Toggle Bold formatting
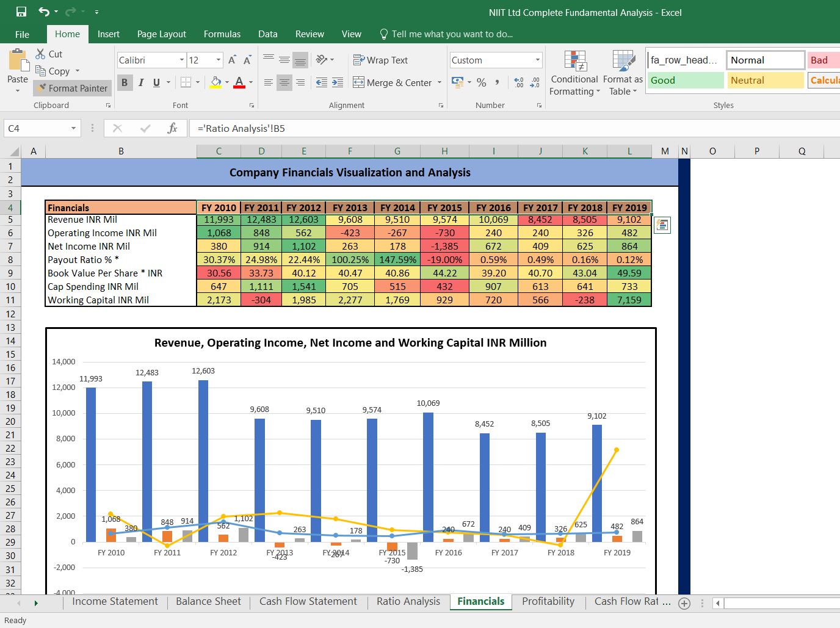 [125, 82]
